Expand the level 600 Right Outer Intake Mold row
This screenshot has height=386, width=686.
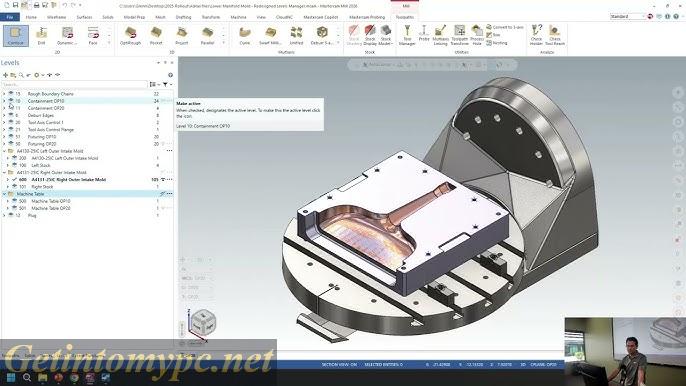coord(8,179)
